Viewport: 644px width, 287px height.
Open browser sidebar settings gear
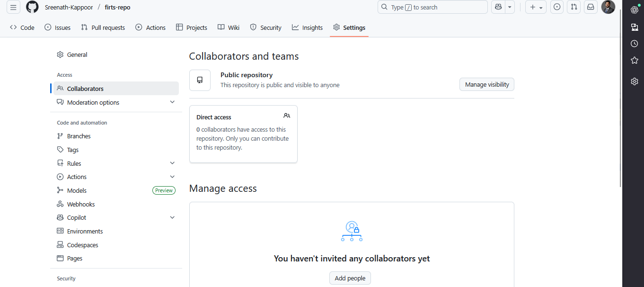635,81
